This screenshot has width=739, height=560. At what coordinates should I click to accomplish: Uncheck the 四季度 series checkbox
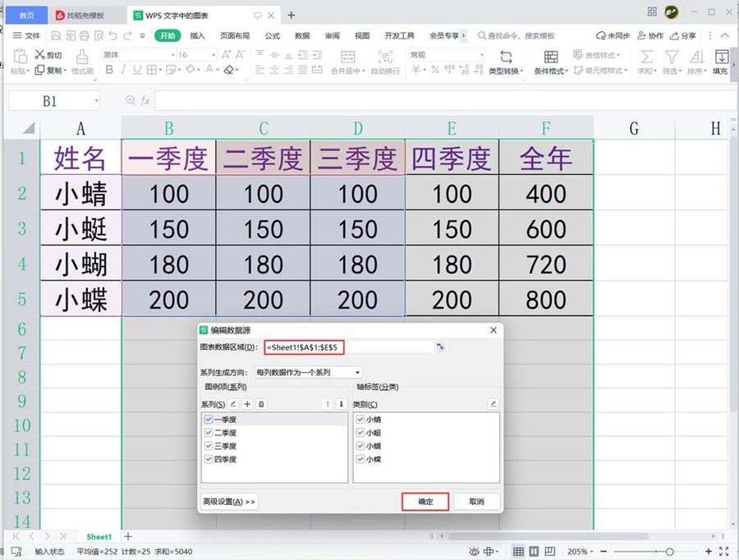[209, 458]
